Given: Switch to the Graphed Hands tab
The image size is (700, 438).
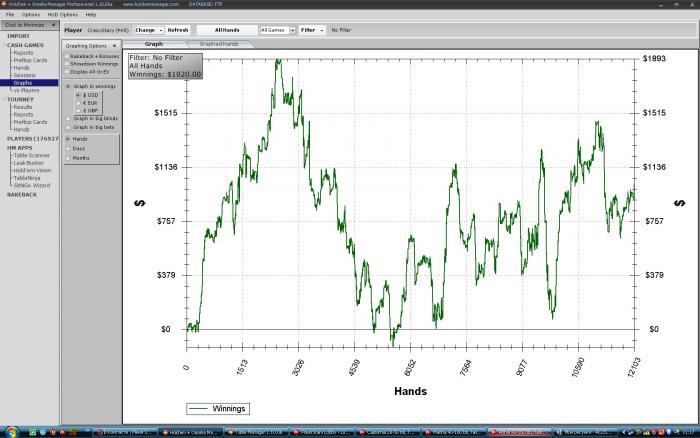Looking at the screenshot, I should click(219, 44).
